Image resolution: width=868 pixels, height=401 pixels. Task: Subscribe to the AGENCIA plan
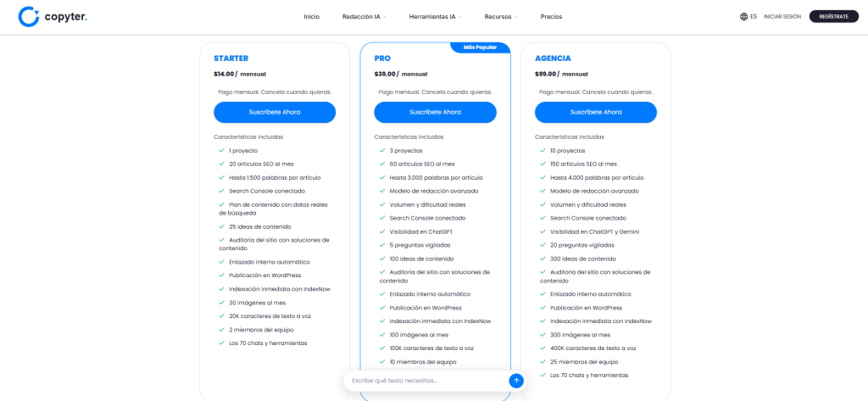(596, 113)
